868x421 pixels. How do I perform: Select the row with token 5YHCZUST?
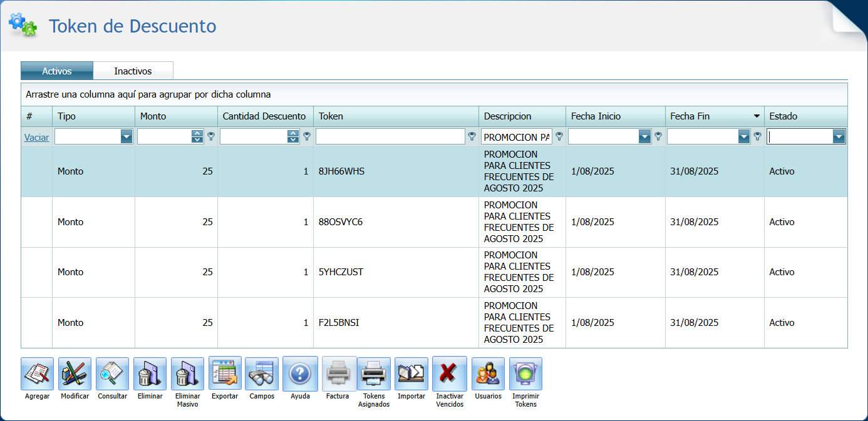(341, 272)
